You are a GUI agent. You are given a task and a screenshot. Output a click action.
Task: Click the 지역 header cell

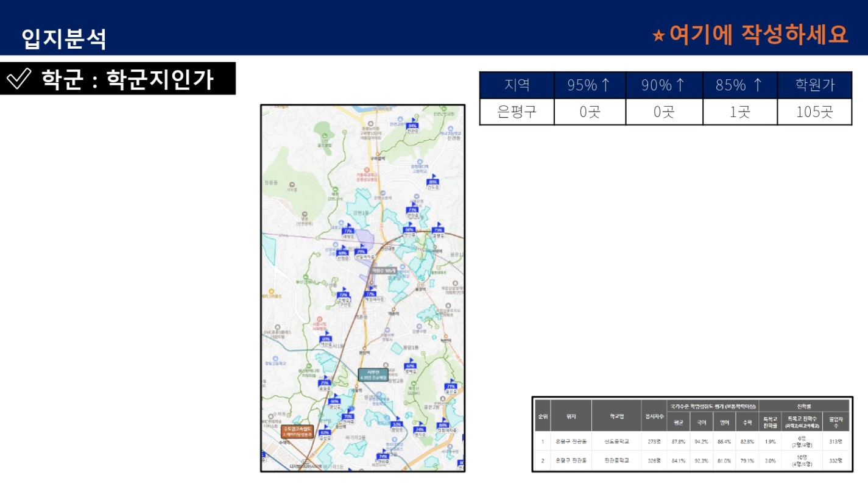coord(517,85)
